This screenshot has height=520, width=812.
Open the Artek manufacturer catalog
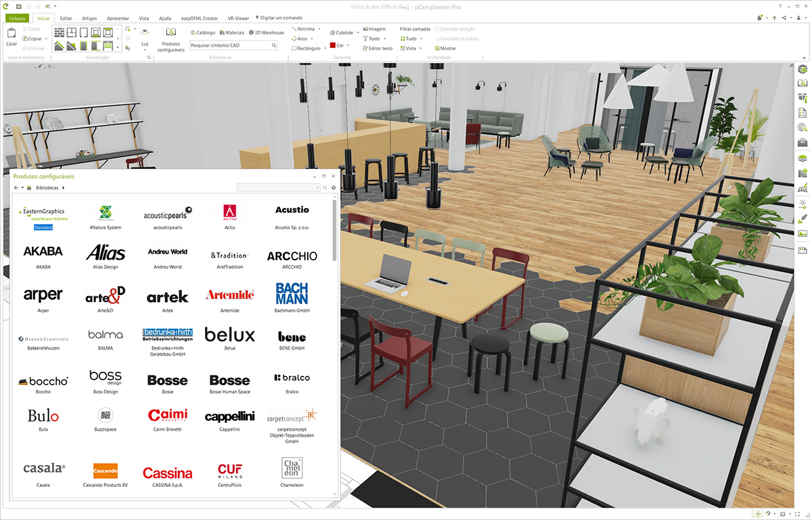click(x=167, y=302)
